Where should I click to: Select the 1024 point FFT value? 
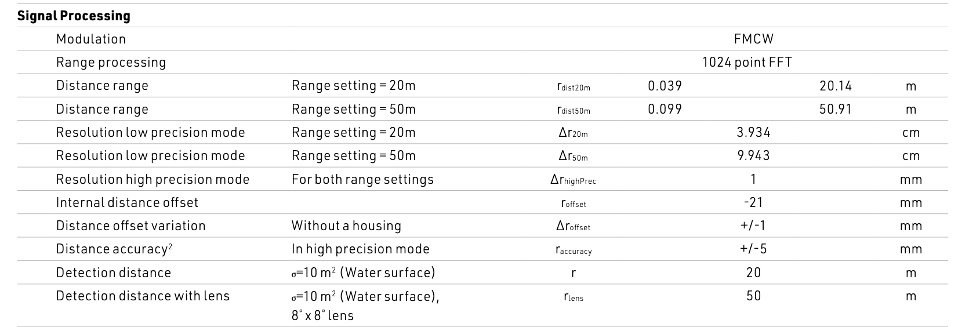(x=747, y=62)
